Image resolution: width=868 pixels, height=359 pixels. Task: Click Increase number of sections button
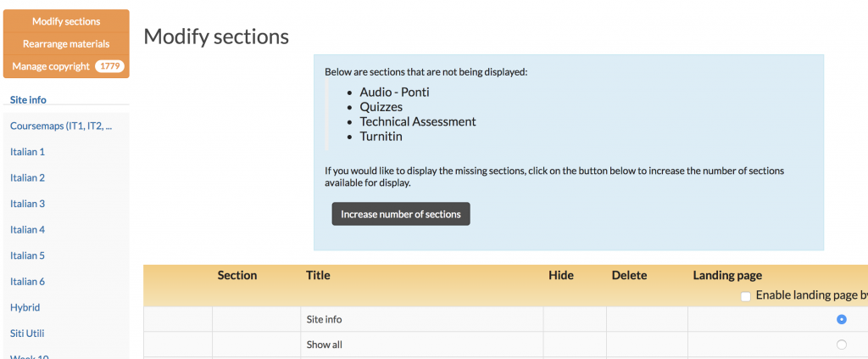[x=401, y=214]
